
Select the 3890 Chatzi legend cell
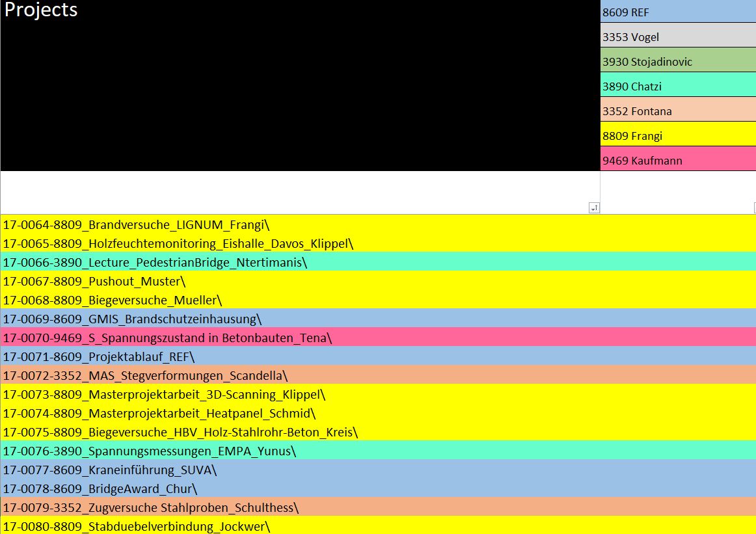coord(678,85)
